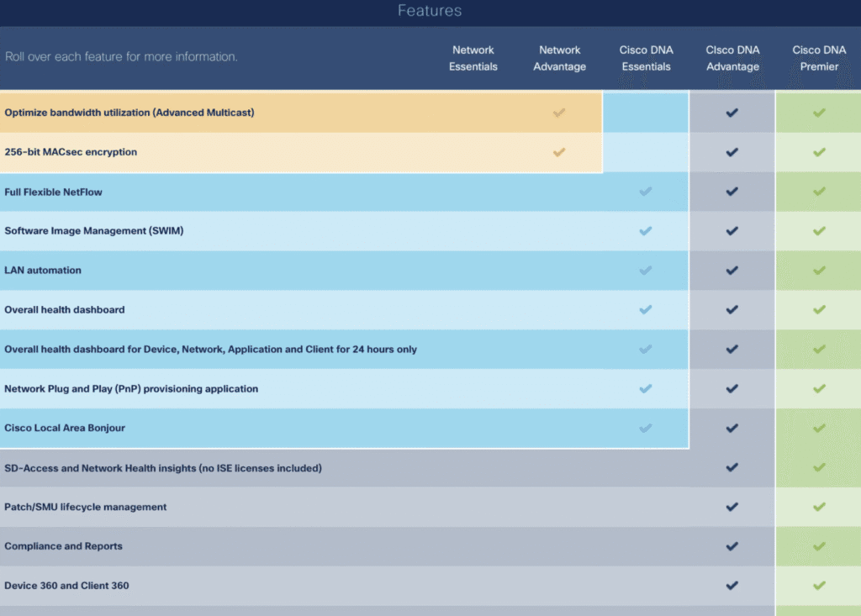The image size is (861, 616).
Task: Click the Network Advantage checkmark for 256-bit MACsec encryption
Action: point(559,152)
